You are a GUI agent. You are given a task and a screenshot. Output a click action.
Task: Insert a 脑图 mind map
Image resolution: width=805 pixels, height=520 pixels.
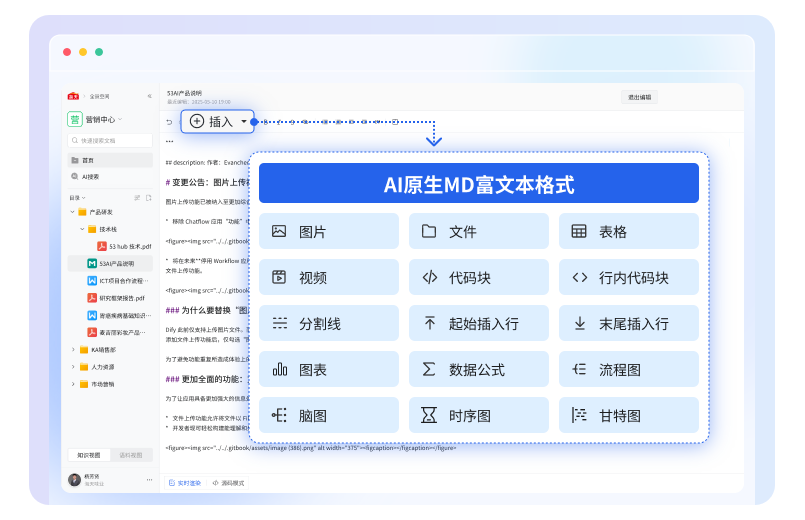tap(329, 415)
